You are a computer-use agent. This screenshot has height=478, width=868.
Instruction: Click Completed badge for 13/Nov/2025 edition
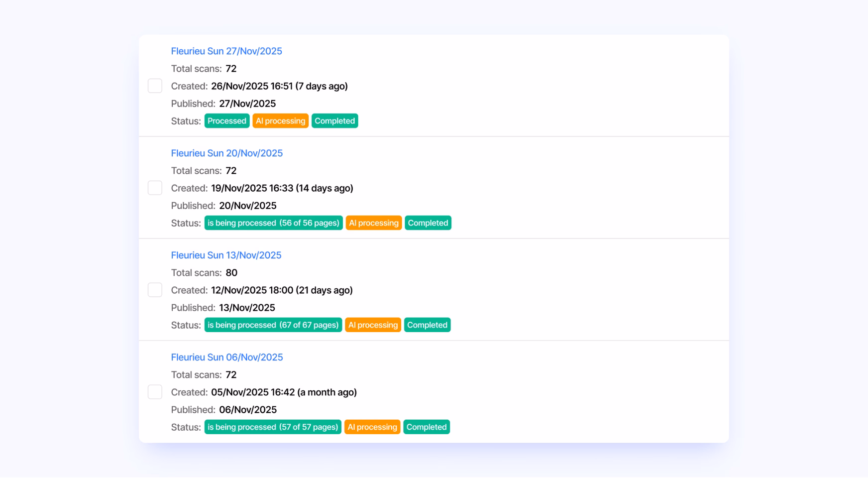point(428,325)
